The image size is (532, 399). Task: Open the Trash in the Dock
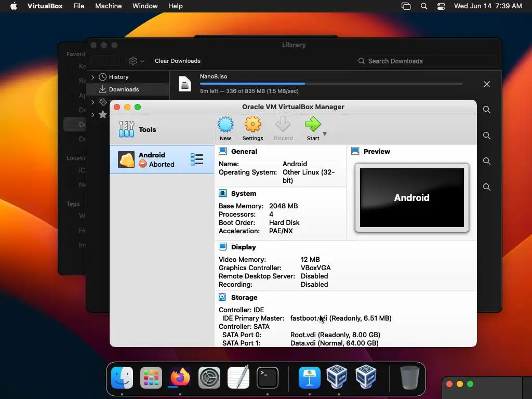pos(409,378)
